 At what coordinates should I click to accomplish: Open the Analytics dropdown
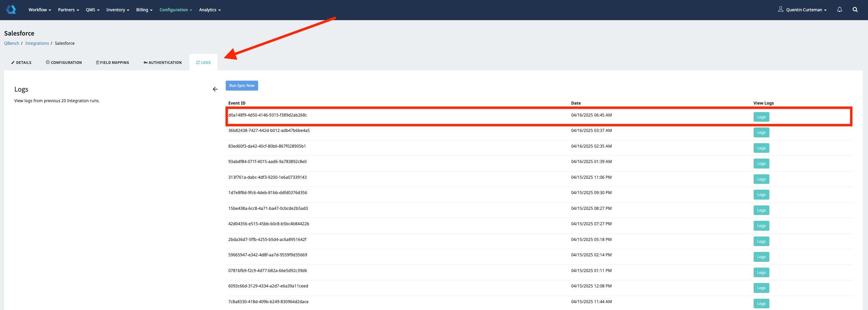pos(210,10)
